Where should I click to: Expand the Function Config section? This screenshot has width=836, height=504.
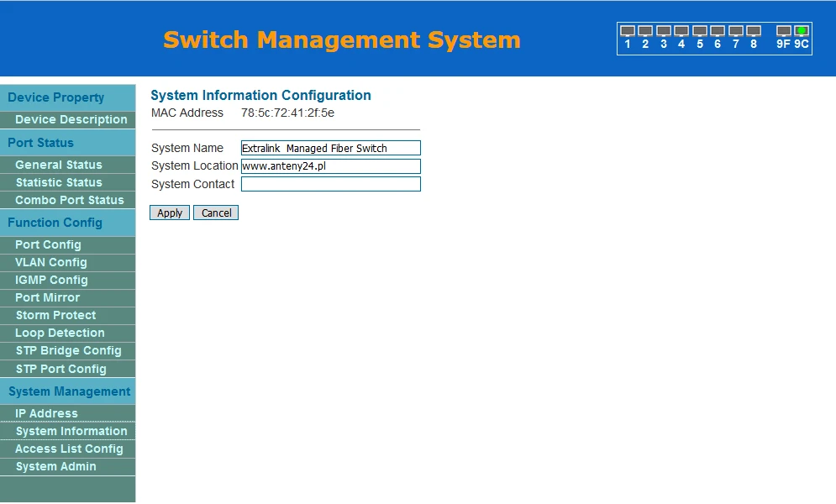[55, 223]
